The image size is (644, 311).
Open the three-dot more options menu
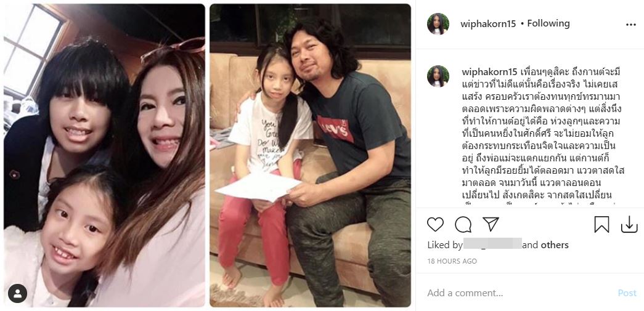pos(631,25)
